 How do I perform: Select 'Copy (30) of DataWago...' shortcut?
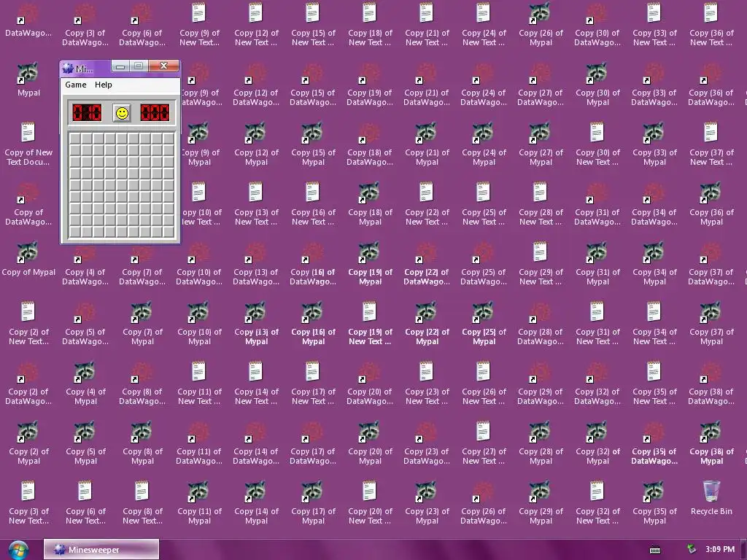[x=598, y=25]
